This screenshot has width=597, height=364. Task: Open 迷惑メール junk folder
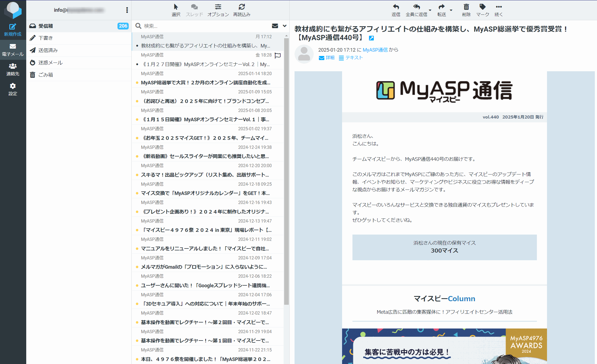79,63
